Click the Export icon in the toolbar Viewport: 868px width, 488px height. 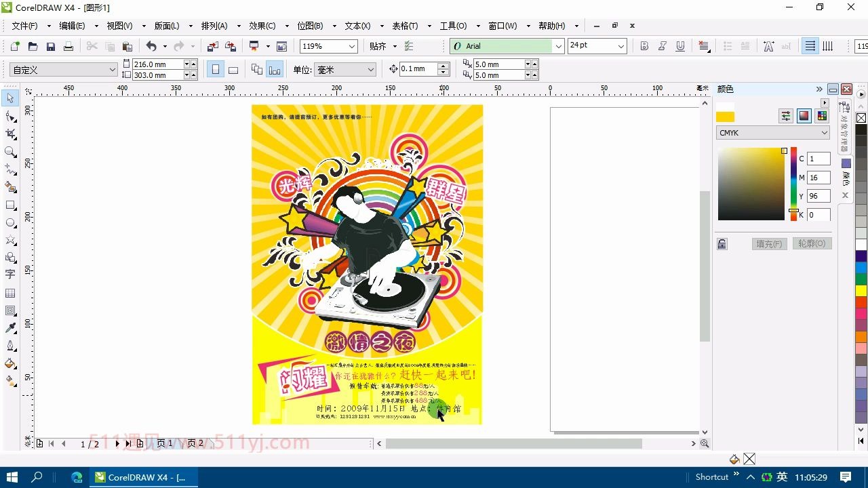(231, 46)
